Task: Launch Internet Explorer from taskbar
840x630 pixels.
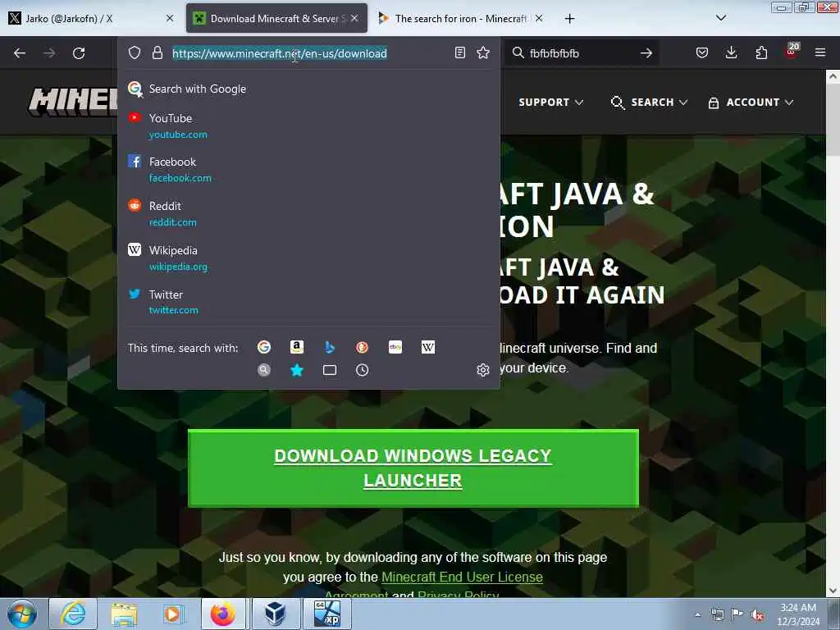Action: (x=73, y=614)
